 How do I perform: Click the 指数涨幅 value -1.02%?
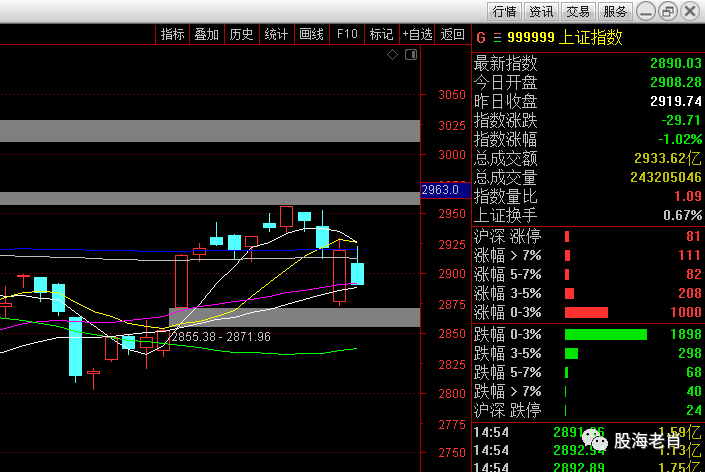[x=679, y=139]
